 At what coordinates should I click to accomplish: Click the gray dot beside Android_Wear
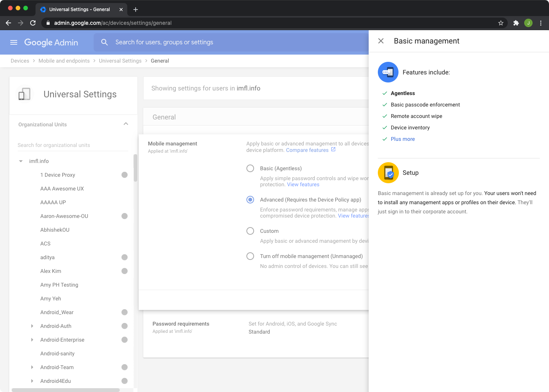tap(125, 312)
